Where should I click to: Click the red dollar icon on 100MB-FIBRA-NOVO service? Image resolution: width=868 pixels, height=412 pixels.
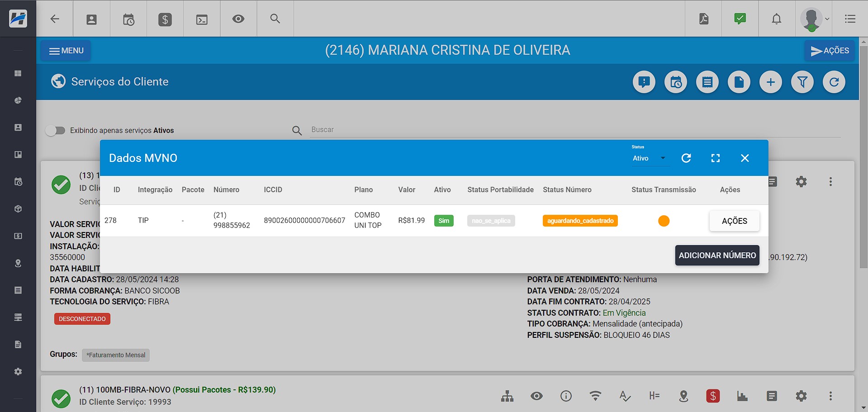(x=713, y=396)
